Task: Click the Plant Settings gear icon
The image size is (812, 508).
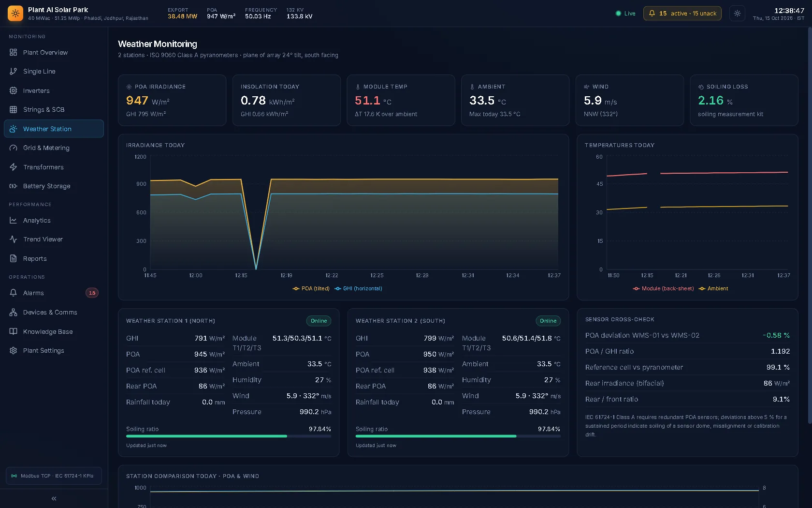Action: pos(14,351)
